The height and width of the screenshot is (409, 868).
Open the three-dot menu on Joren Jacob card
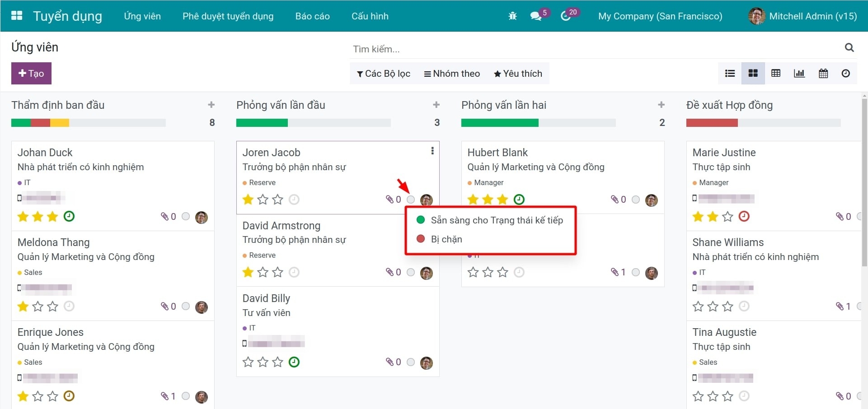coord(432,151)
